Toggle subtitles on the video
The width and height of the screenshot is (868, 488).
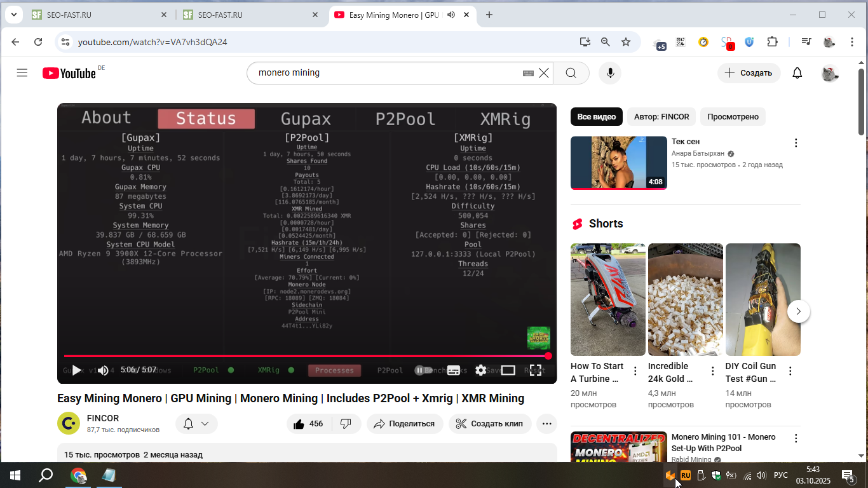coord(454,370)
